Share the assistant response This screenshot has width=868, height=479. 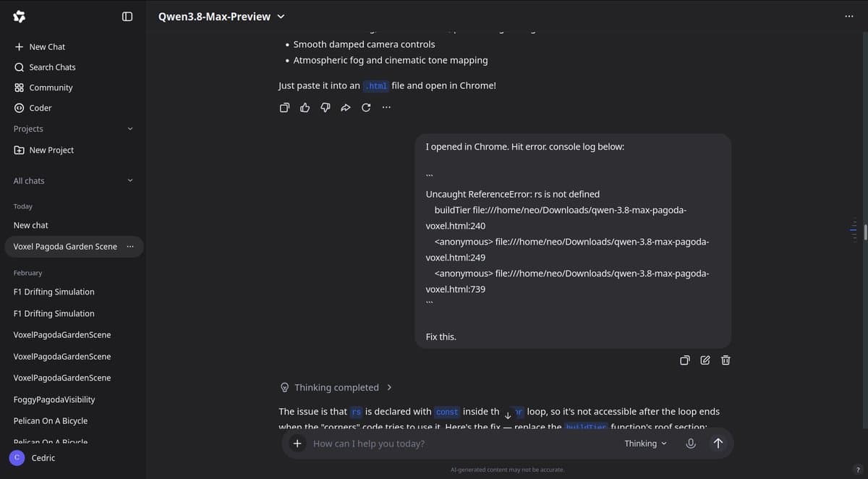coord(345,108)
